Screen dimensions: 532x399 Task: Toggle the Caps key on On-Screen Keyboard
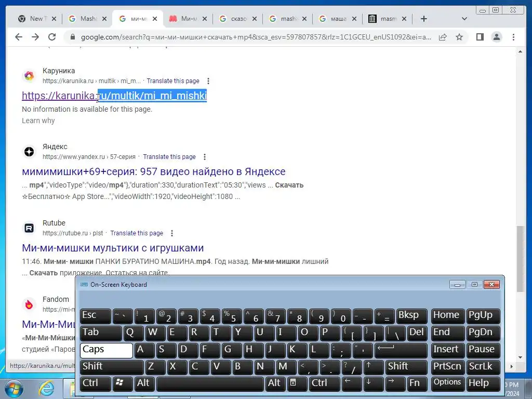pyautogui.click(x=107, y=351)
